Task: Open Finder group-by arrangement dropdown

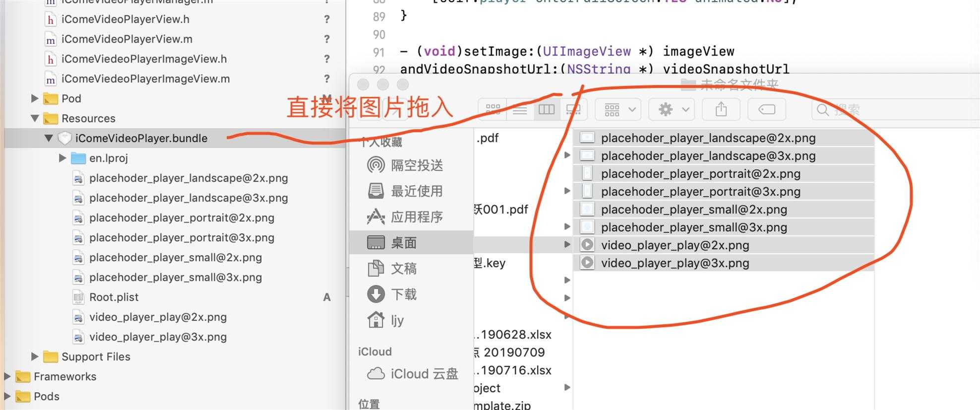Action: (x=618, y=109)
